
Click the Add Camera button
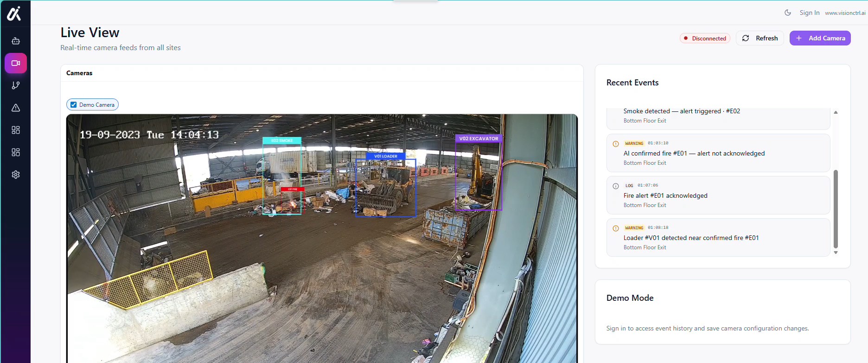820,38
